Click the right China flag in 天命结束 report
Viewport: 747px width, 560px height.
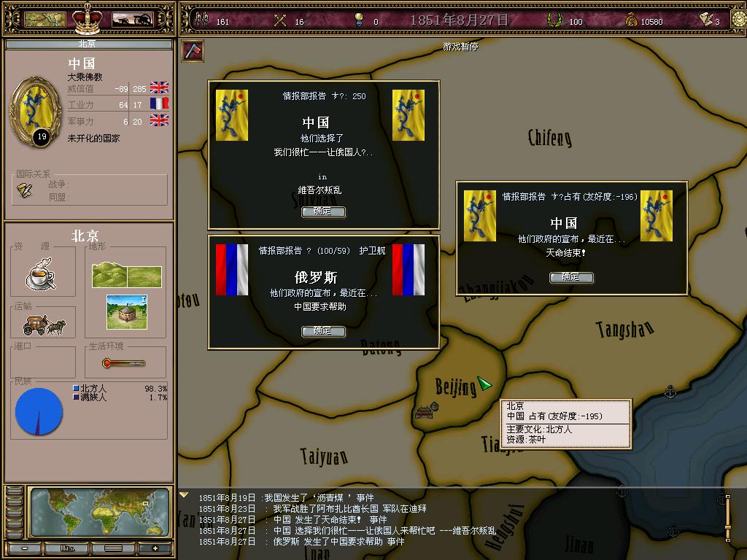coord(657,216)
